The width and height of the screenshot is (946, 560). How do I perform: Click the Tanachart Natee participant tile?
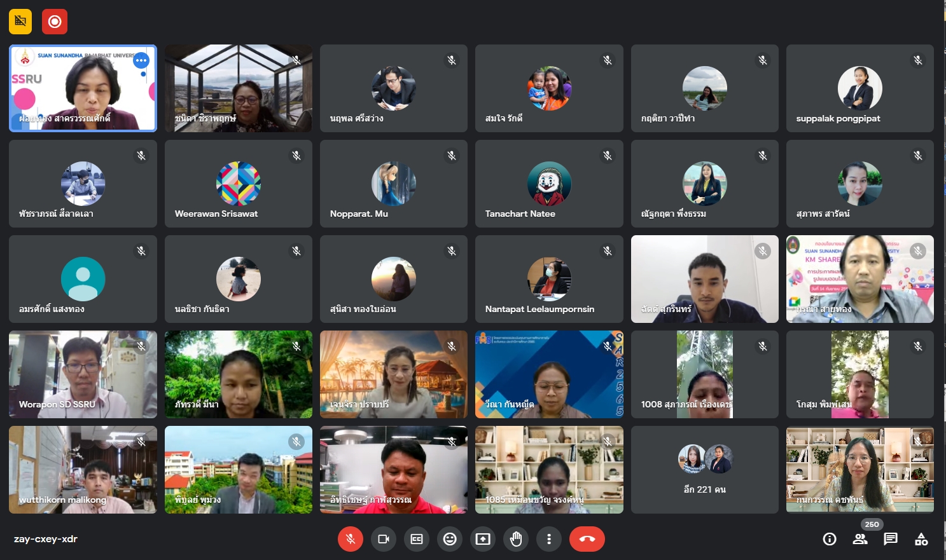[x=549, y=184]
